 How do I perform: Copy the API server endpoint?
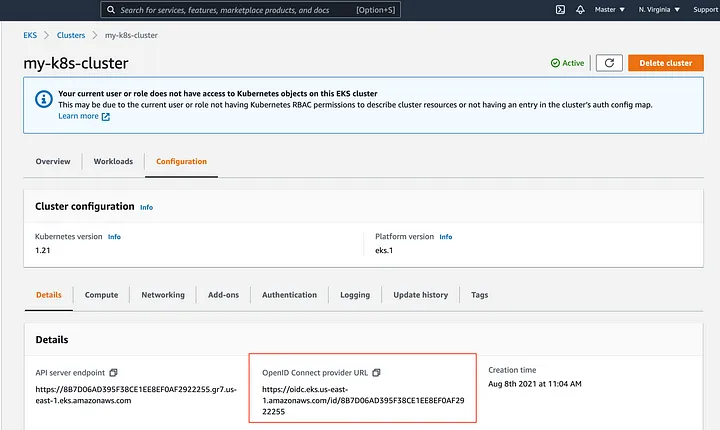coord(113,373)
